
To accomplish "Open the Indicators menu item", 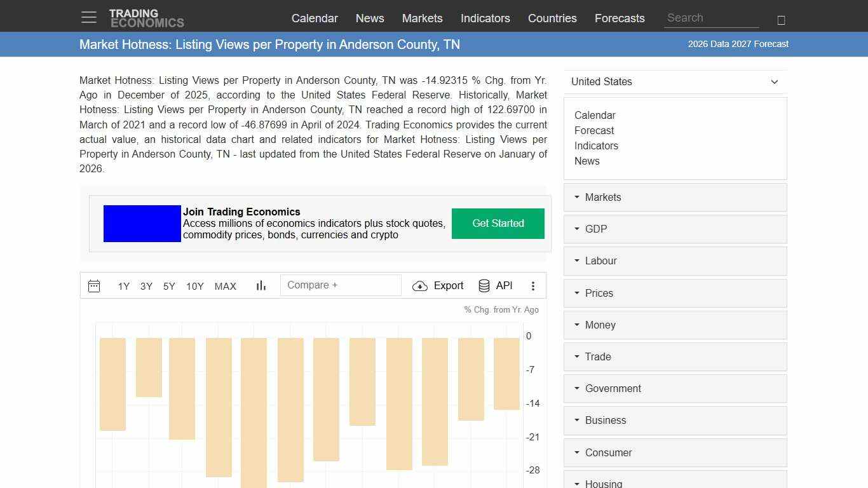I will [485, 18].
